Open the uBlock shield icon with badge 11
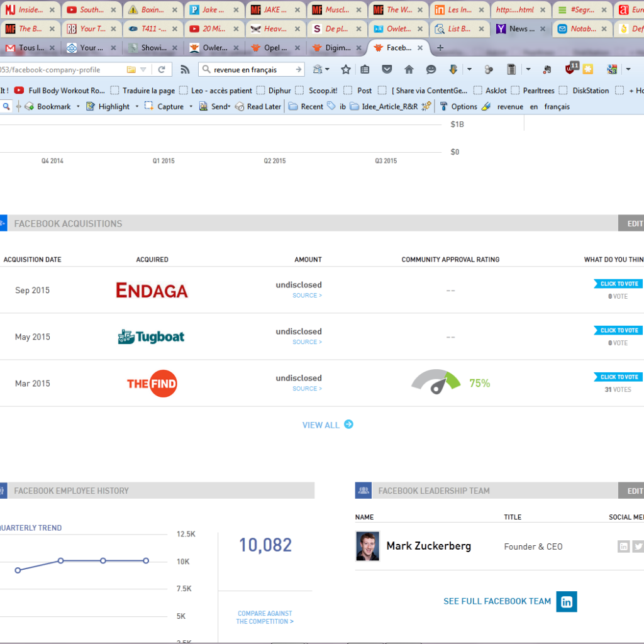 [571, 68]
